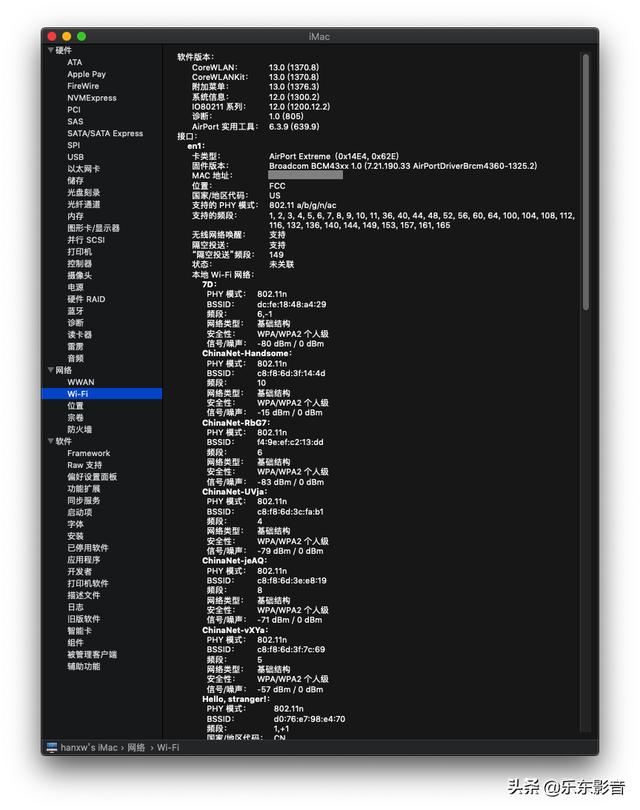Open the 摄像头 entry

click(x=80, y=275)
